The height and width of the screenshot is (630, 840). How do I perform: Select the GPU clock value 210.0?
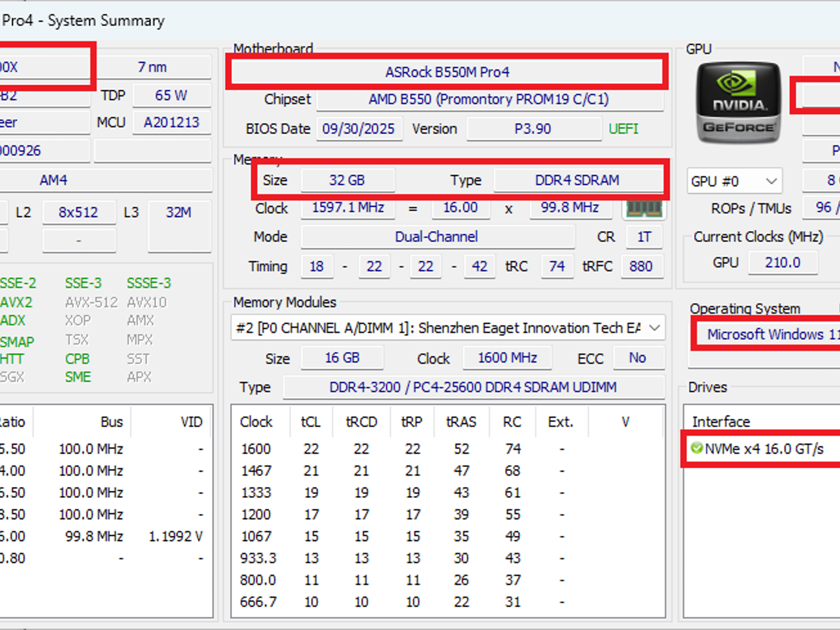tap(783, 262)
